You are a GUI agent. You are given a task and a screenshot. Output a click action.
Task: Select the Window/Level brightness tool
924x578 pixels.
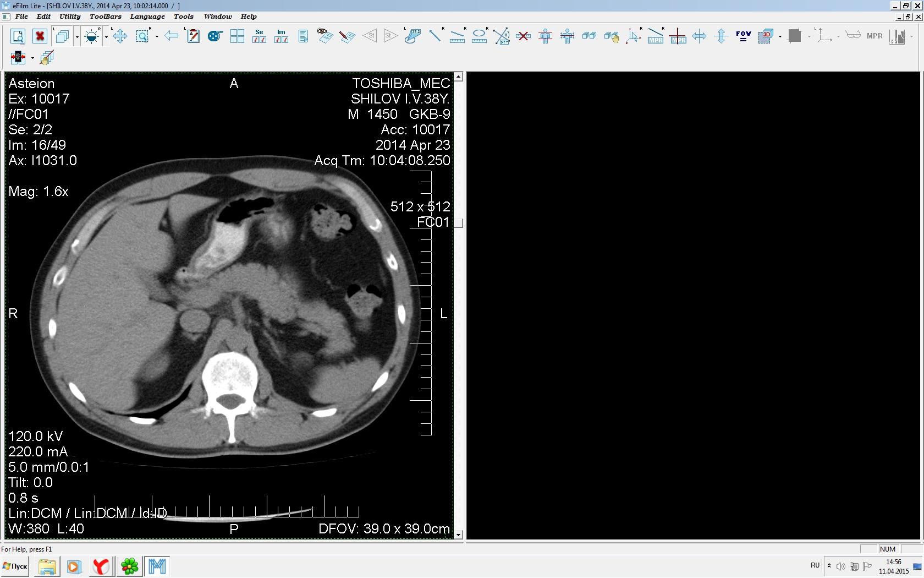click(92, 37)
